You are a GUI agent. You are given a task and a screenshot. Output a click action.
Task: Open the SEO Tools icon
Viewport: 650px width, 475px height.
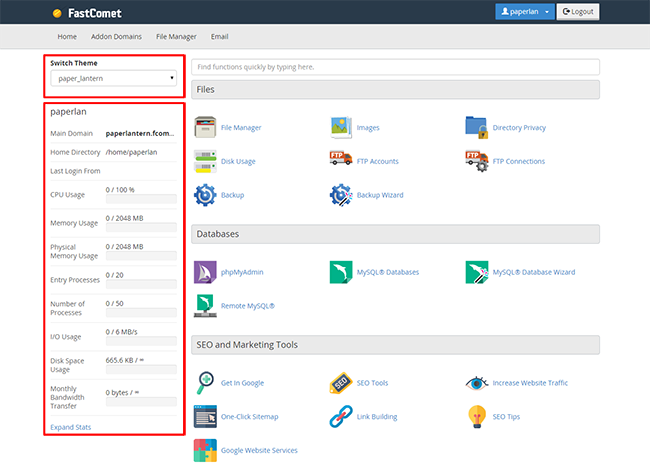click(x=341, y=383)
